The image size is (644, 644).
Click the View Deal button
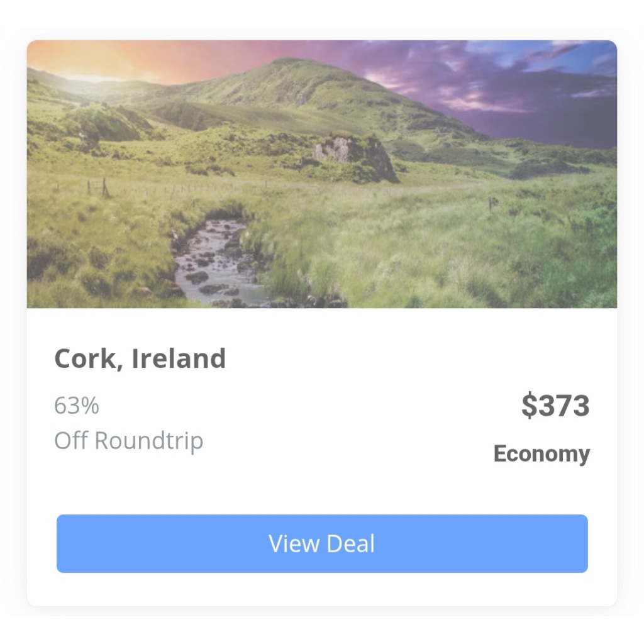point(322,543)
